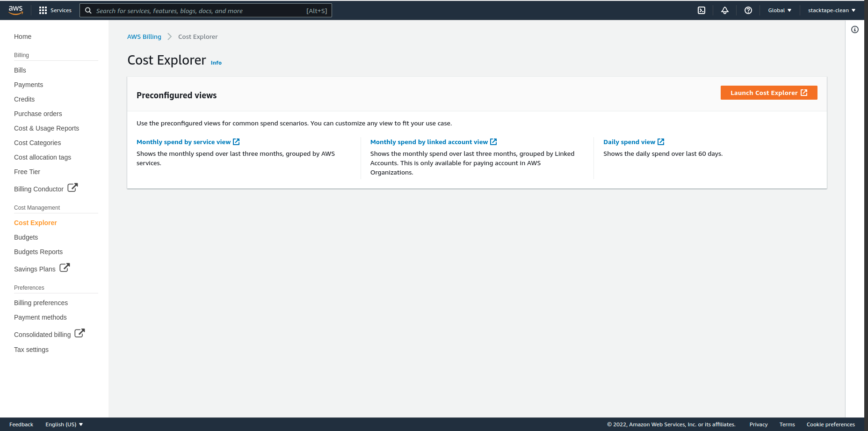The width and height of the screenshot is (868, 431).
Task: Open Bills in the sidebar
Action: [20, 70]
